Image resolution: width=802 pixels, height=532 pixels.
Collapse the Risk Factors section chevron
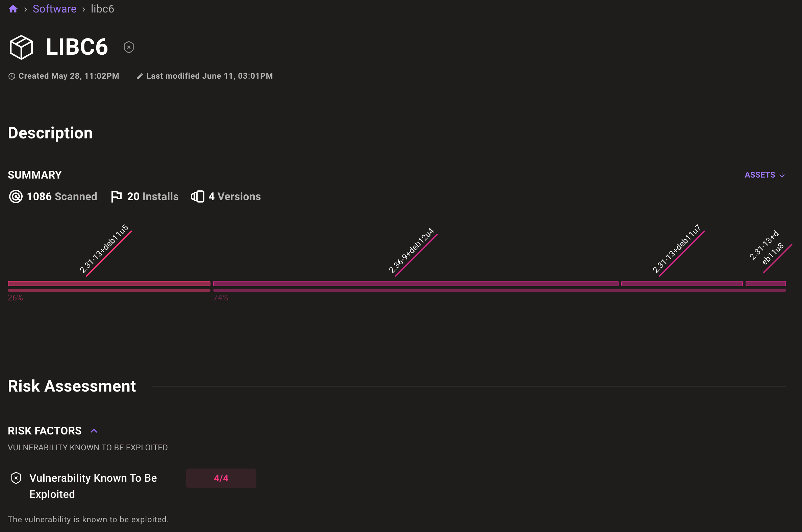[94, 431]
